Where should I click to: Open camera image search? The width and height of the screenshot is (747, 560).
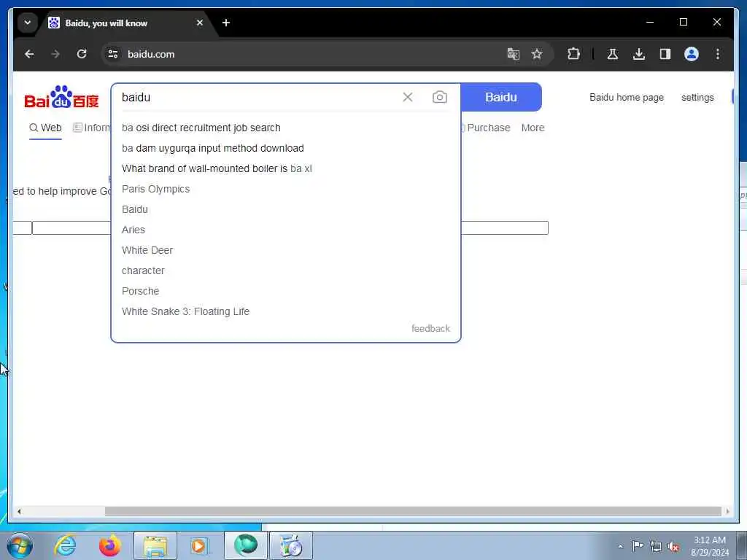[x=439, y=97]
